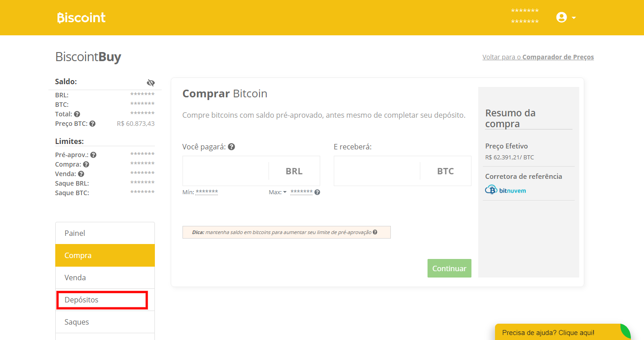Click the masked balance text in the header

coord(525,16)
